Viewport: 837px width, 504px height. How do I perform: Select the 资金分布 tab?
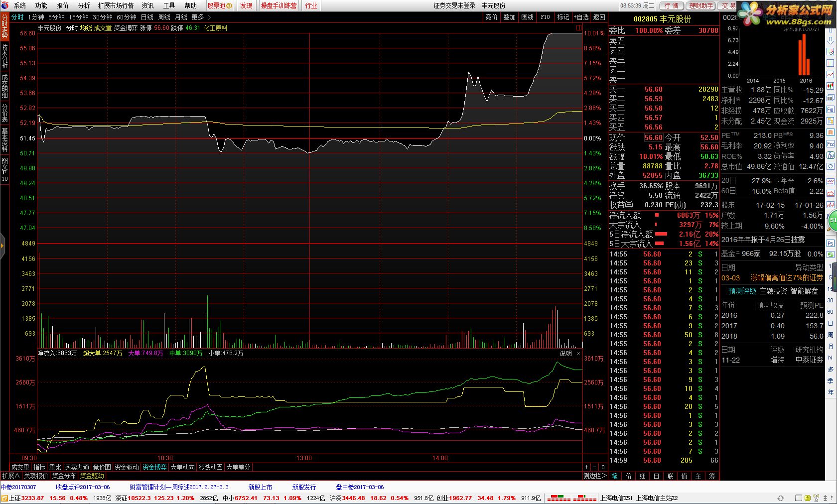pyautogui.click(x=64, y=476)
